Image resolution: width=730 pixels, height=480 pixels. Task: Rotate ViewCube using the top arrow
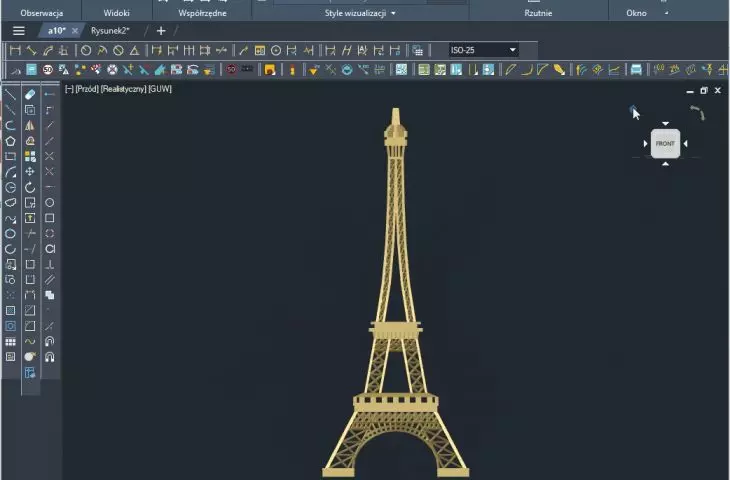pyautogui.click(x=665, y=124)
